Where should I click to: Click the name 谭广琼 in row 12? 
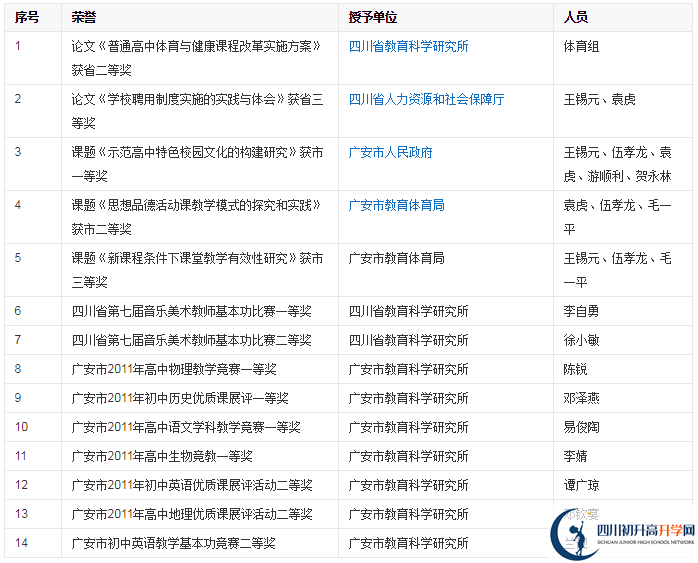point(581,485)
